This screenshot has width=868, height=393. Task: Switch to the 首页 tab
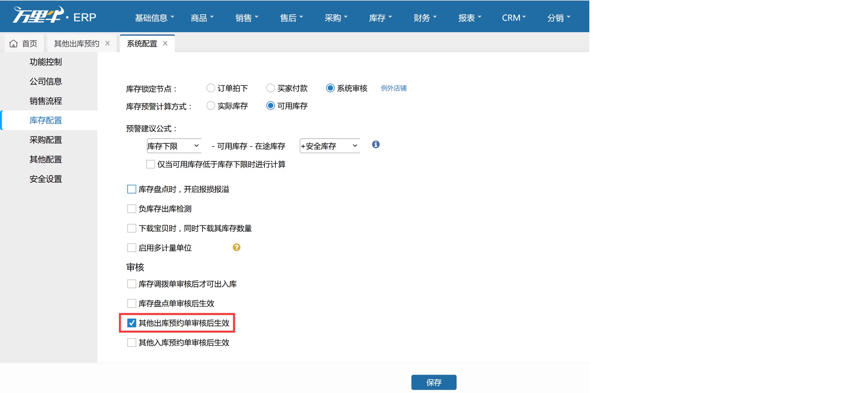tap(25, 44)
